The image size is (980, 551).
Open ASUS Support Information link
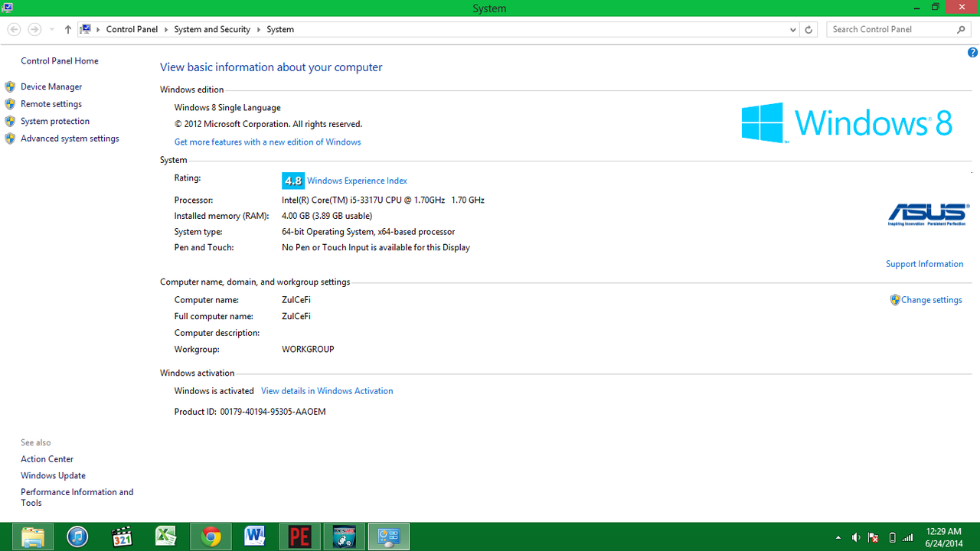pos(924,264)
